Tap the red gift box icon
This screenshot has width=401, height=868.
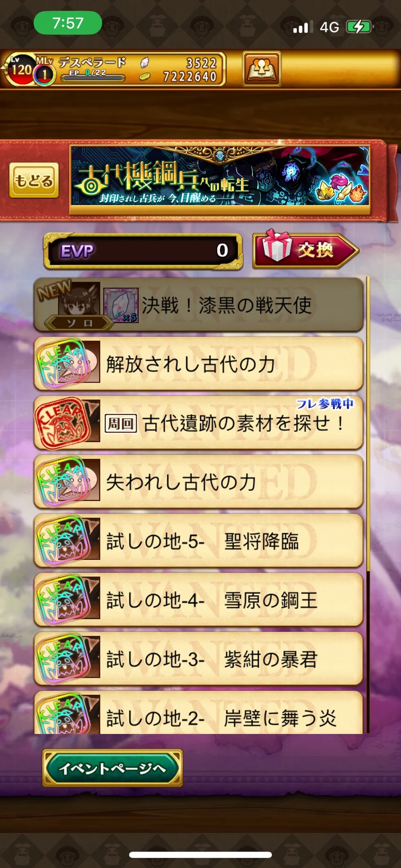277,246
